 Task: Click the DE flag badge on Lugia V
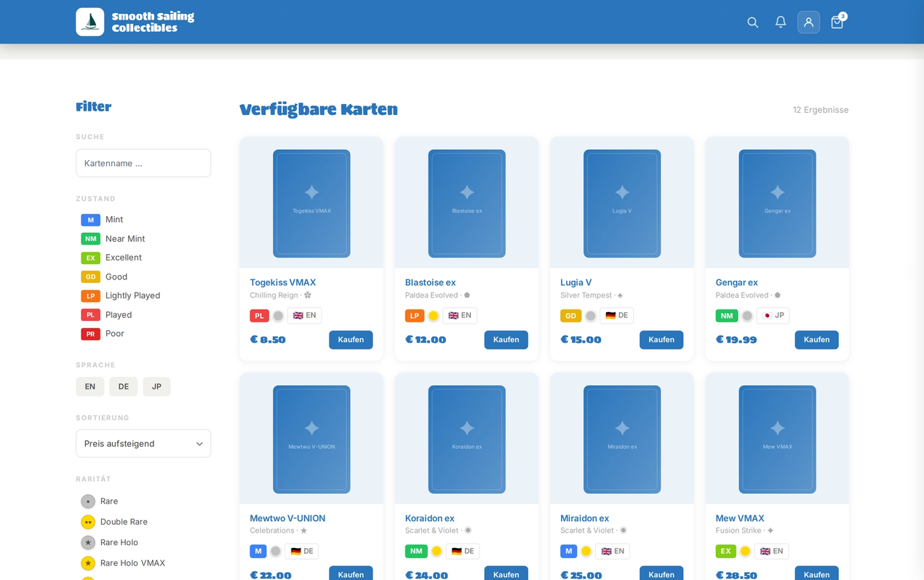(616, 316)
